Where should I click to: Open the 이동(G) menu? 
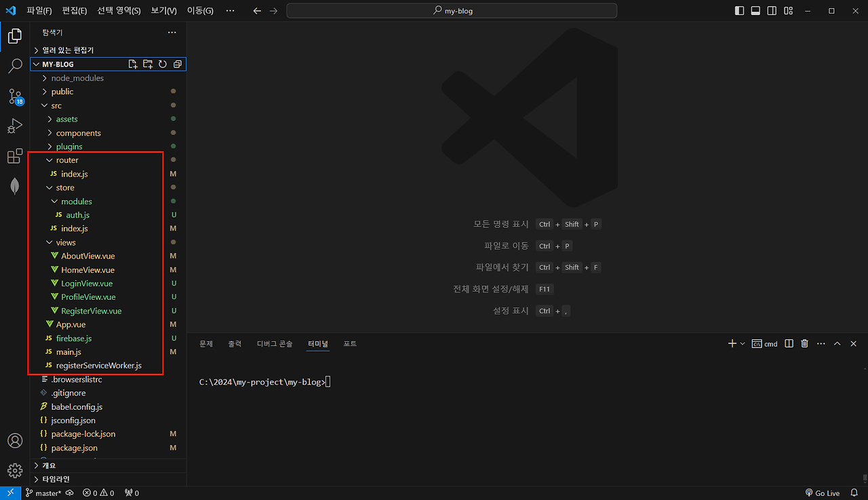pos(200,11)
